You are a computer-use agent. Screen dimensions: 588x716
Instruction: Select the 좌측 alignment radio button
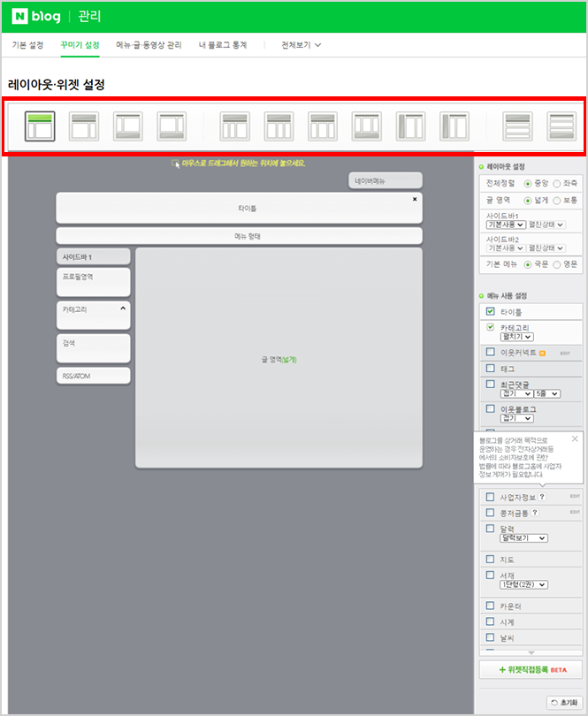click(x=557, y=183)
